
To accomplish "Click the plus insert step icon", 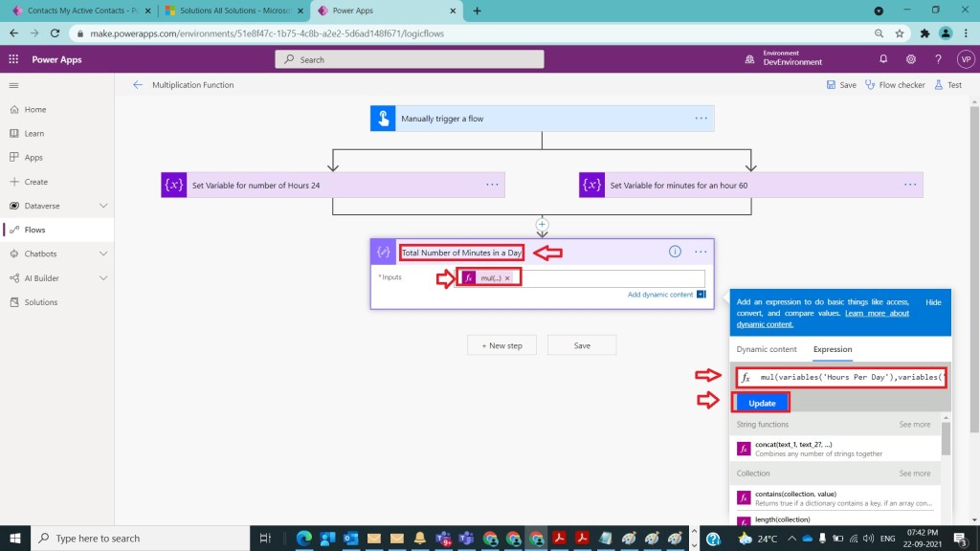I will pos(542,224).
